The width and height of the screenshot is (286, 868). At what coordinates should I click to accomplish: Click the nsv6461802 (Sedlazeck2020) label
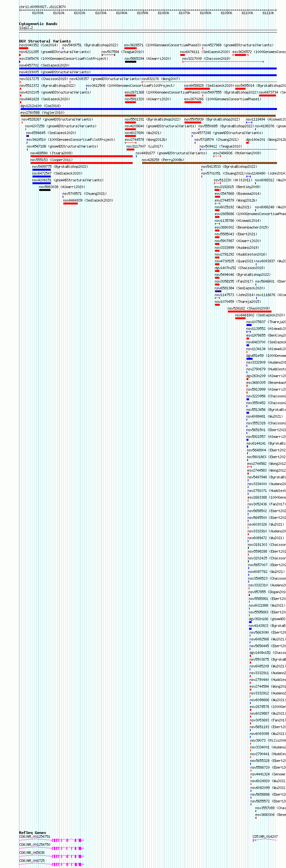pos(260,315)
